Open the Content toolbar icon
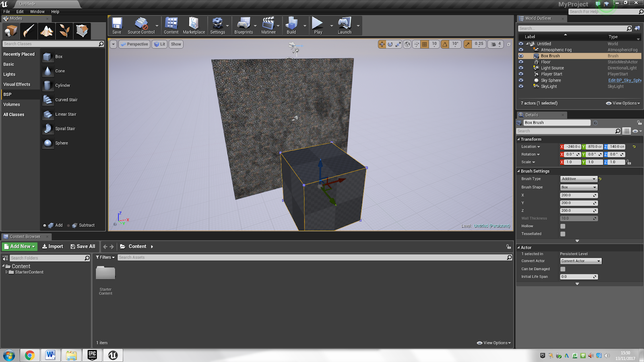 point(171,26)
